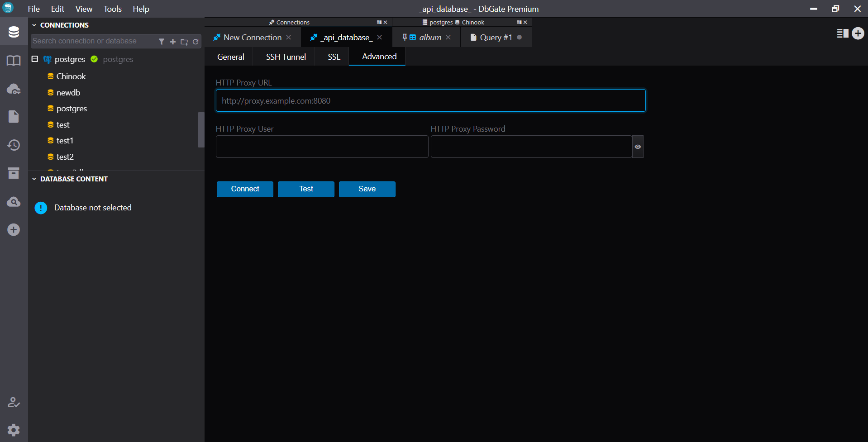Open the database connections sidebar icon

coord(14,32)
